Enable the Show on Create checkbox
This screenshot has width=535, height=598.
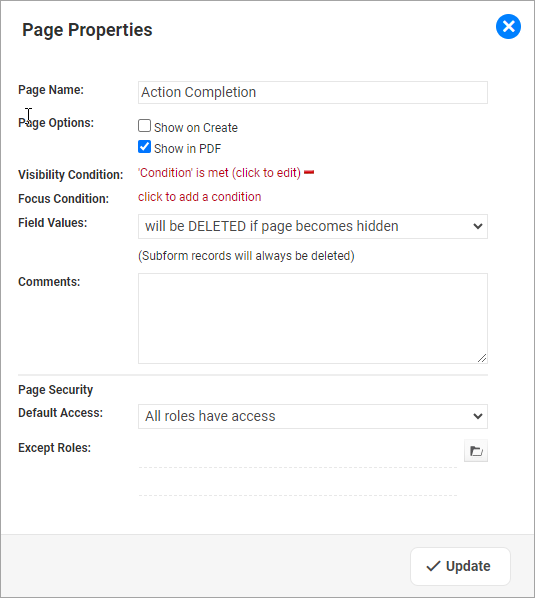144,126
